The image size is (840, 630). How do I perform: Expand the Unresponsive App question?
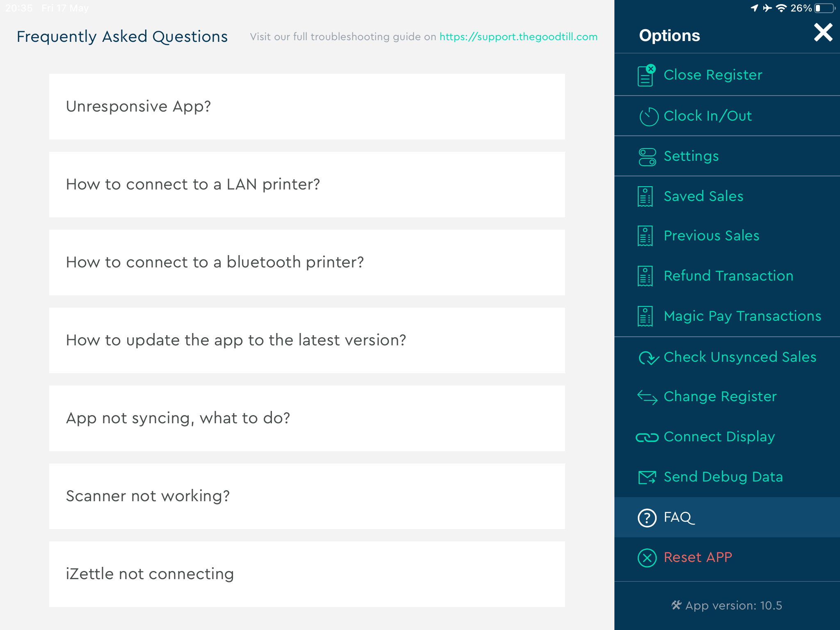[307, 107]
